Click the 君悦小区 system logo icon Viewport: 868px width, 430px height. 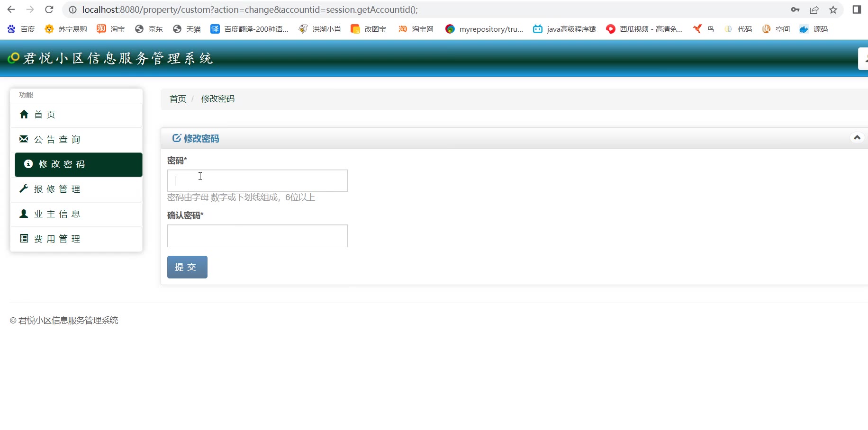pyautogui.click(x=14, y=58)
